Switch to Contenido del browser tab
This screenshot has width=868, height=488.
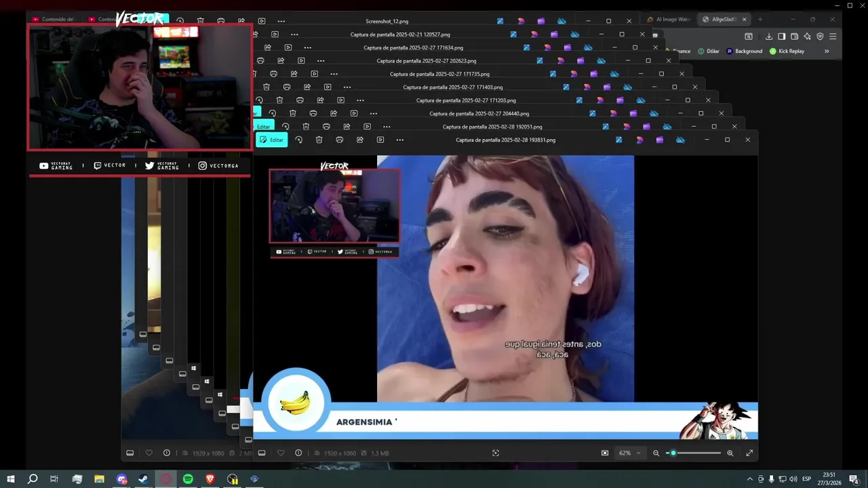point(53,20)
